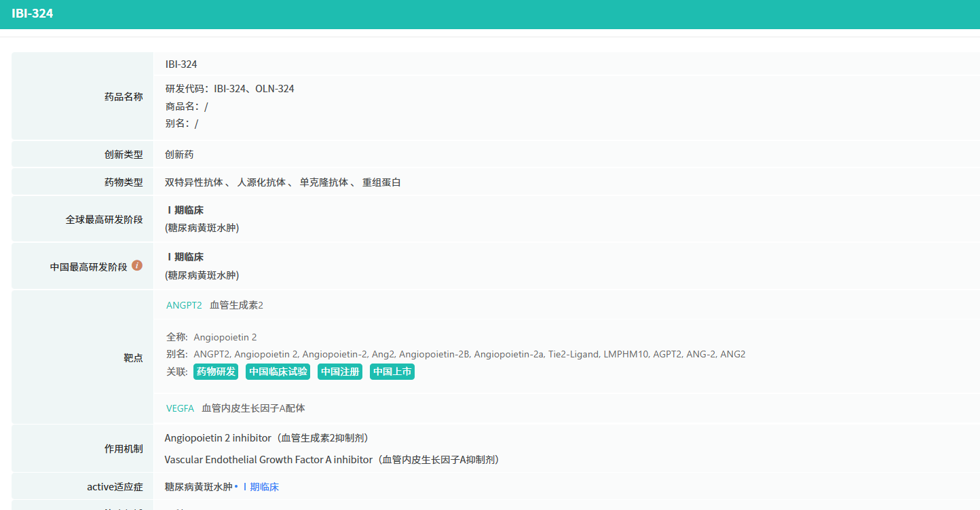Click the 研发代码 line listing OLN-324

(230, 89)
